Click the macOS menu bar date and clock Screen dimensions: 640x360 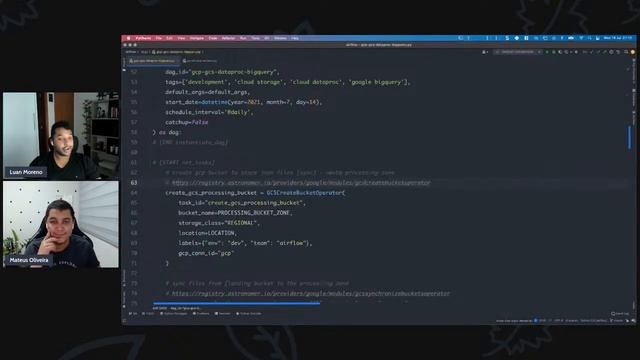[618, 38]
